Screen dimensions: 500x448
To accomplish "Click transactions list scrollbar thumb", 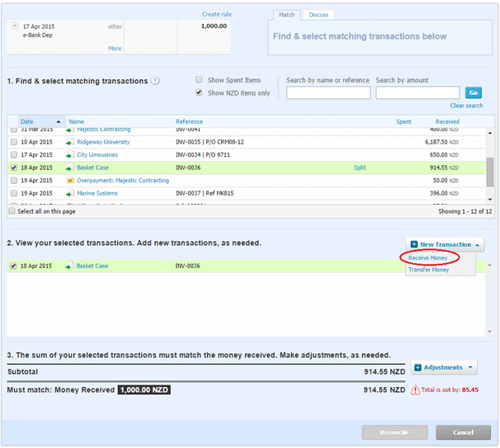I will pyautogui.click(x=490, y=172).
